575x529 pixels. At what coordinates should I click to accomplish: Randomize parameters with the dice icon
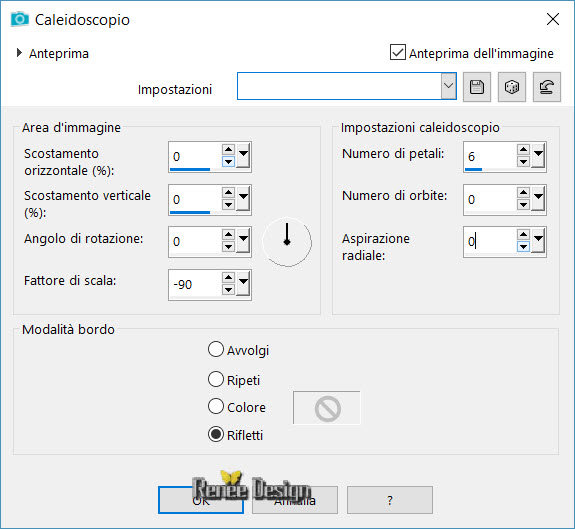click(x=512, y=87)
